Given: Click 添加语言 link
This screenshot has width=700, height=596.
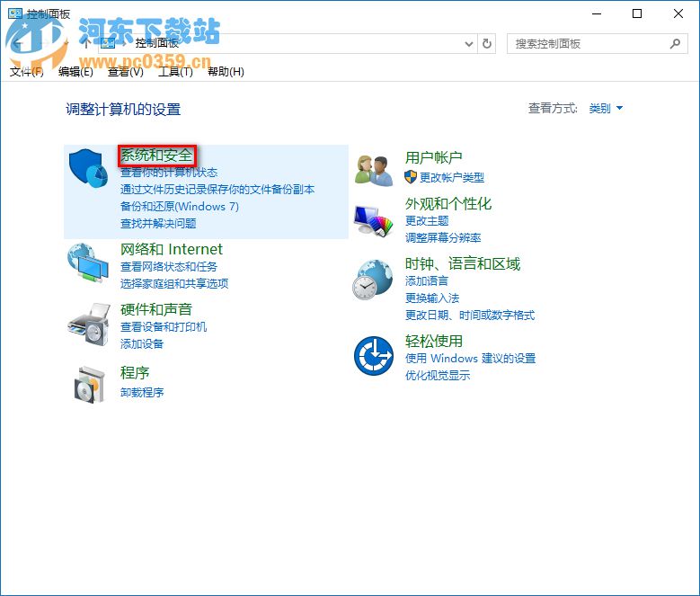Looking at the screenshot, I should tap(427, 280).
